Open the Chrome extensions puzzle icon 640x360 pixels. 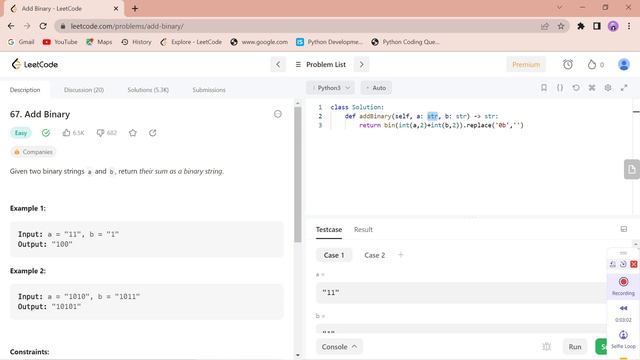(x=580, y=26)
